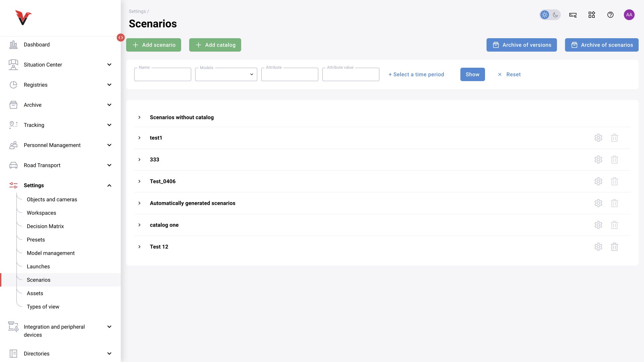Screen dimensions: 644x362
Task: Open Decision Matrix settings page
Action: pyautogui.click(x=45, y=226)
